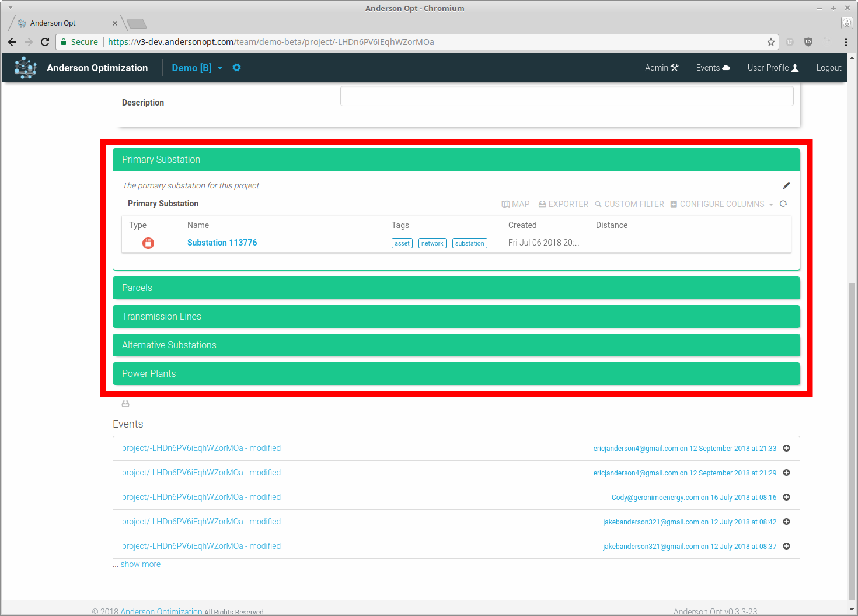Expand event at 21:33 with plus icon

786,448
